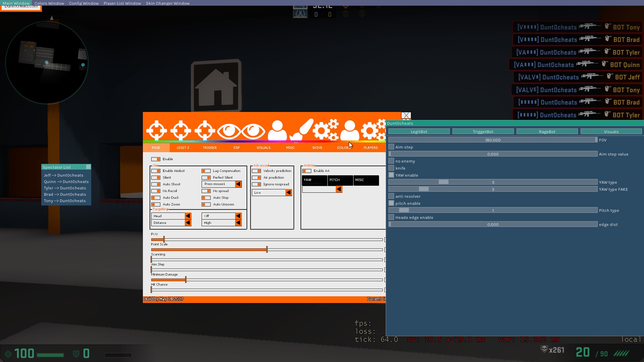The width and height of the screenshot is (644, 362).
Task: Toggle the top-level Enable switch on the Rage tab
Action: tap(156, 159)
